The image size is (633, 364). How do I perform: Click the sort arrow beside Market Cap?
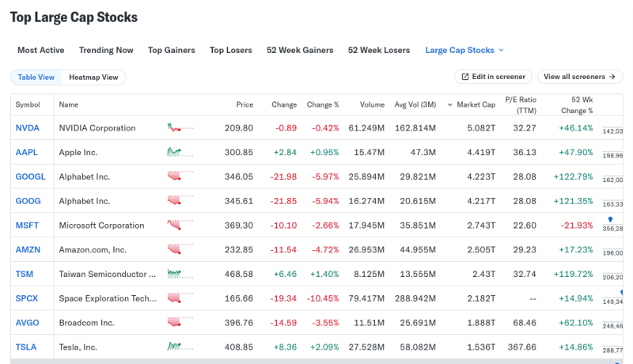click(449, 105)
